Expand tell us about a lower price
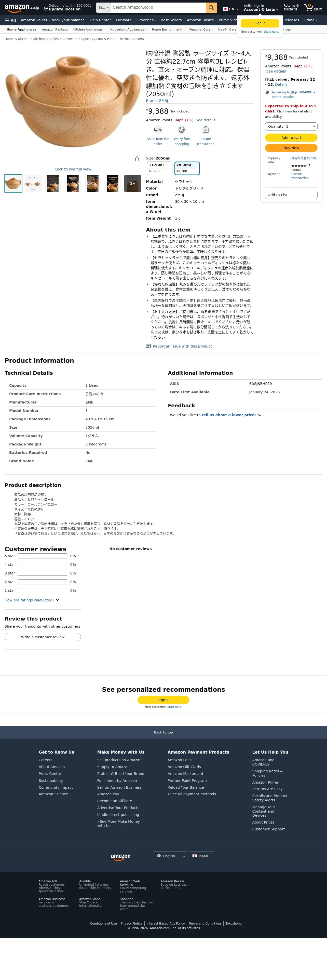The height and width of the screenshot is (980, 327). pos(231,415)
